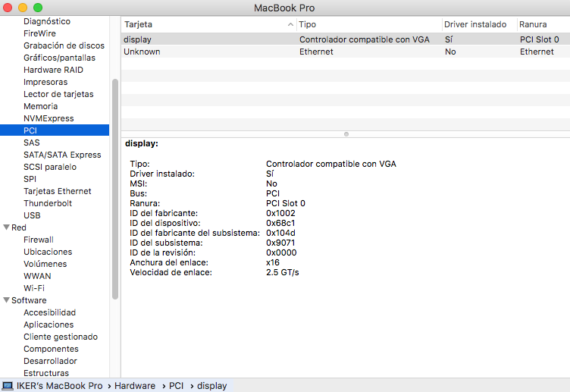This screenshot has height=392, width=570.
Task: Open Tarjetas Ethernet in the sidebar
Action: tap(58, 191)
